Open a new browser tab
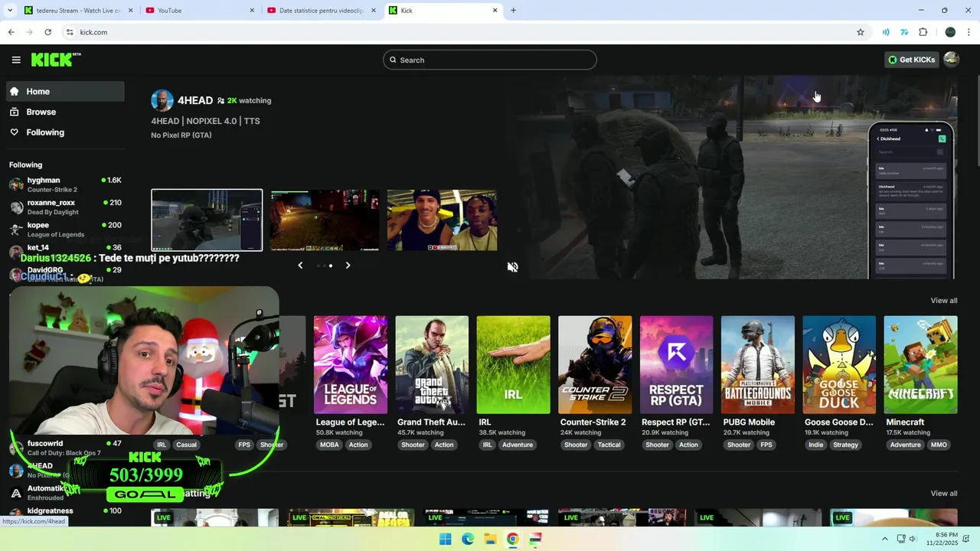Screen dimensions: 980x551 click(513, 11)
